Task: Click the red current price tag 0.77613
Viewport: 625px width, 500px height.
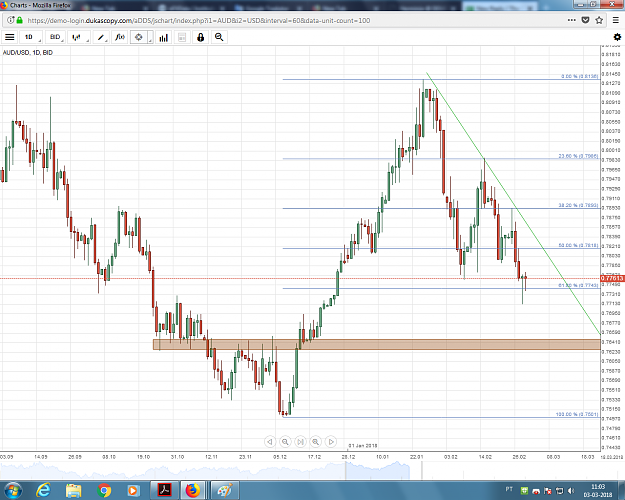Action: 612,278
